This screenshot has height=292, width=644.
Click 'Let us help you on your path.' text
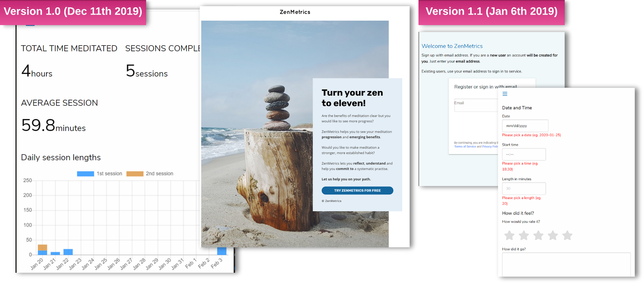pyautogui.click(x=346, y=179)
